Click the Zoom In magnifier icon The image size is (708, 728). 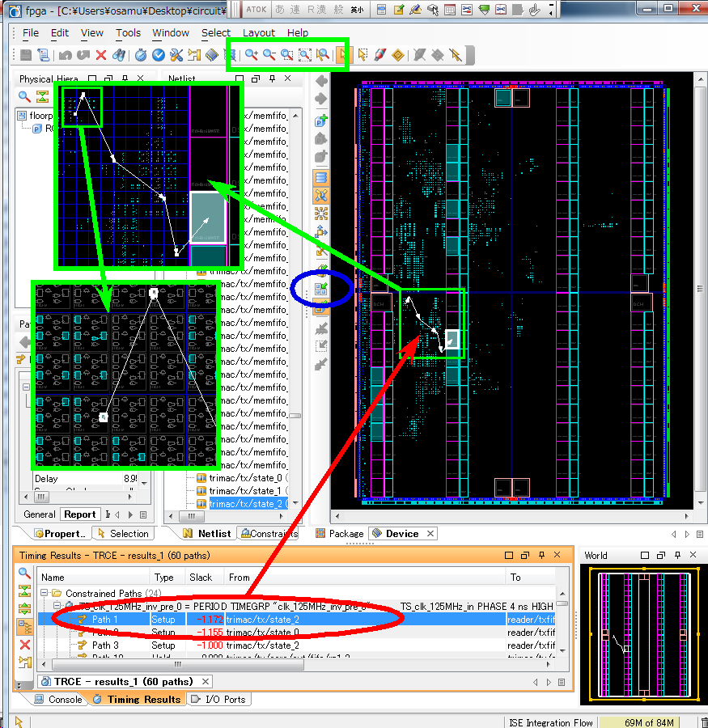point(252,55)
